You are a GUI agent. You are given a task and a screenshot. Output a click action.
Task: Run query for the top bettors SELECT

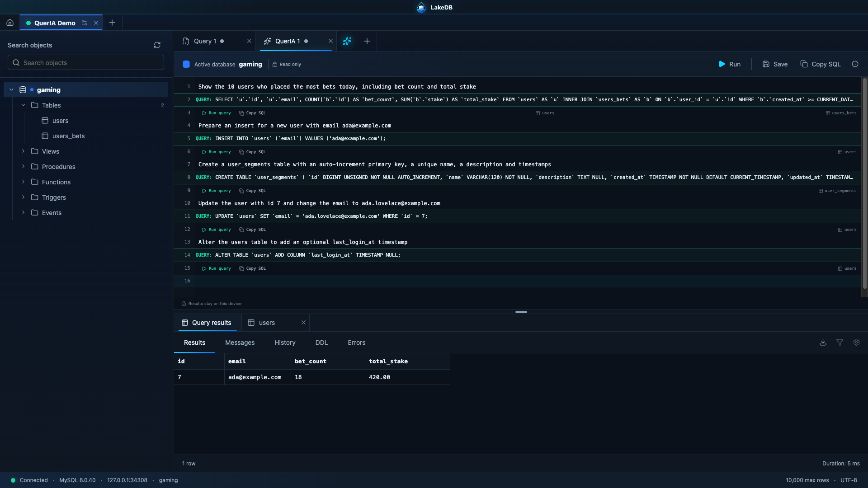coord(217,113)
